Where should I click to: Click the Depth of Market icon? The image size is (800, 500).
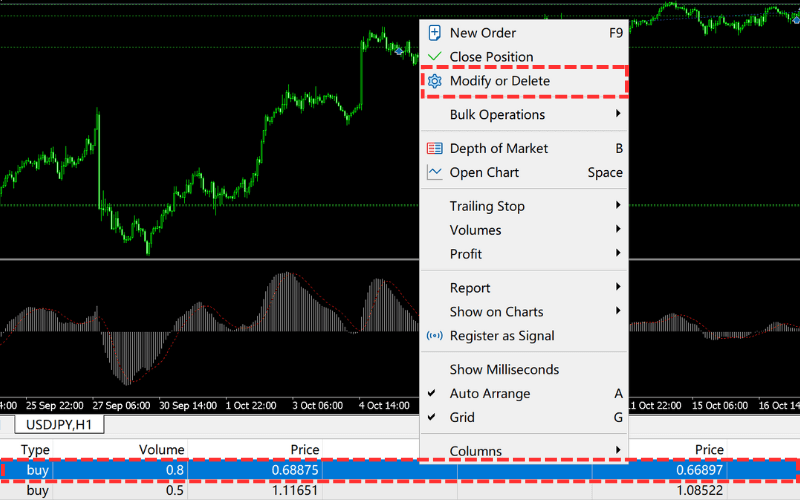click(434, 148)
